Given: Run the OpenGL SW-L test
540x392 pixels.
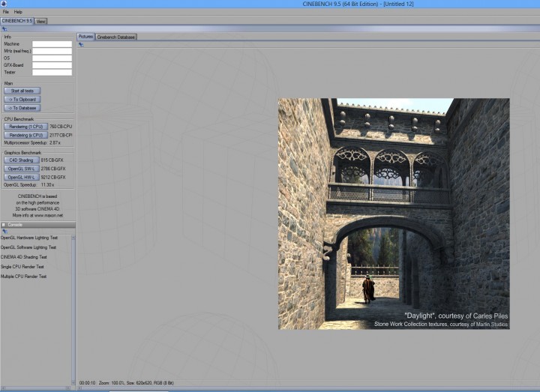Looking at the screenshot, I should tap(21, 169).
